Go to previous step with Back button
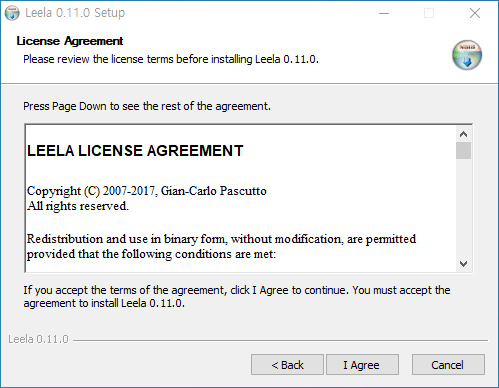The width and height of the screenshot is (499, 388). pos(287,365)
